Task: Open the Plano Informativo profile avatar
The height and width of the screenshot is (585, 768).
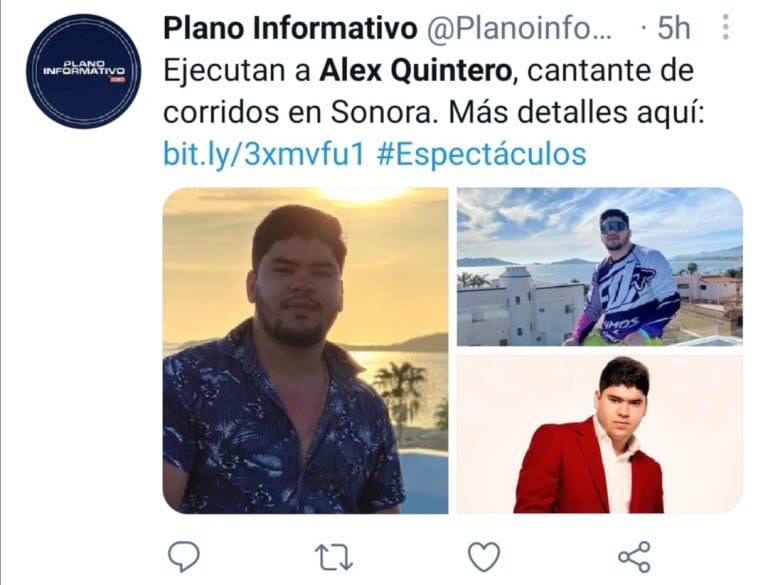Action: pos(84,71)
